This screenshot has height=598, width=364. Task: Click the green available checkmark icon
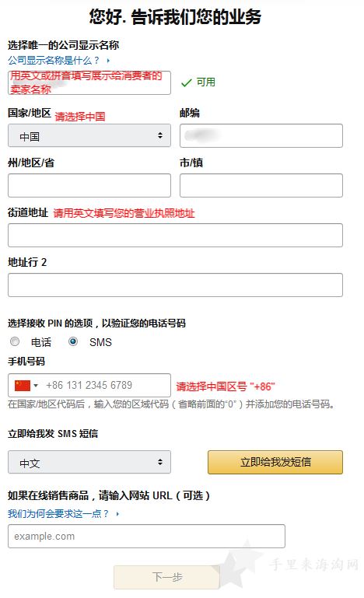(x=186, y=82)
